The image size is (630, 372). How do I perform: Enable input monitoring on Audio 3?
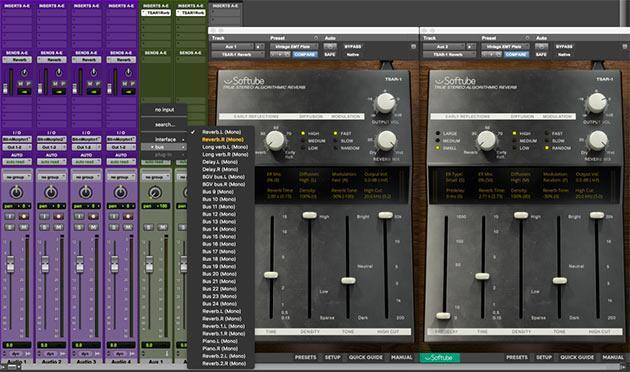[x=79, y=217]
